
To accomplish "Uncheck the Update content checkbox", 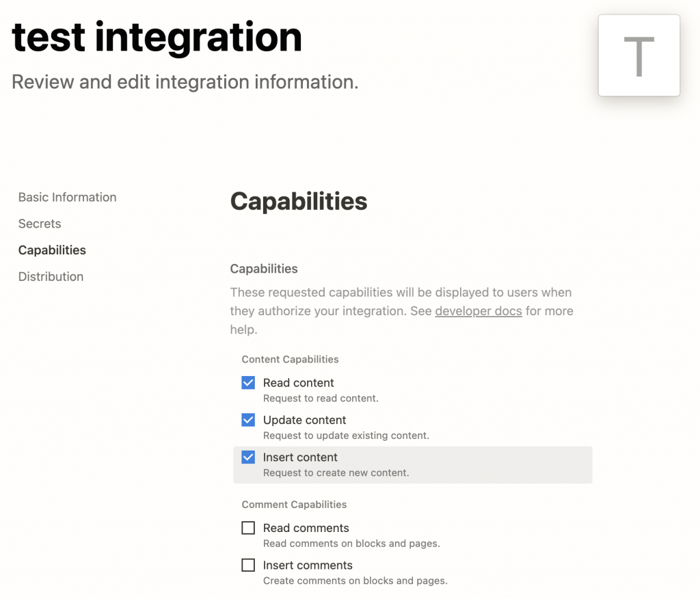I will [248, 420].
